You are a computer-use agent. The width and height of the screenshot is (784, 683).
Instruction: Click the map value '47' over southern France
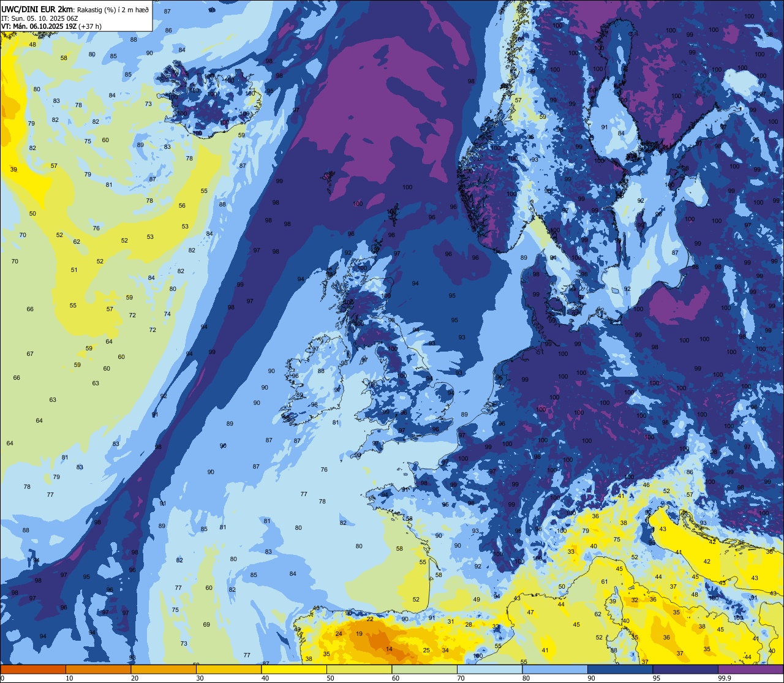coord(530,612)
